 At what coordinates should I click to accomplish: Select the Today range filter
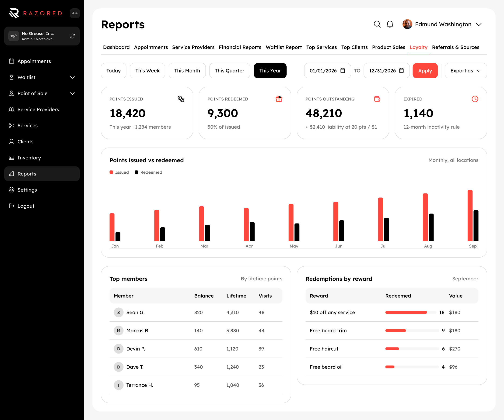click(114, 70)
